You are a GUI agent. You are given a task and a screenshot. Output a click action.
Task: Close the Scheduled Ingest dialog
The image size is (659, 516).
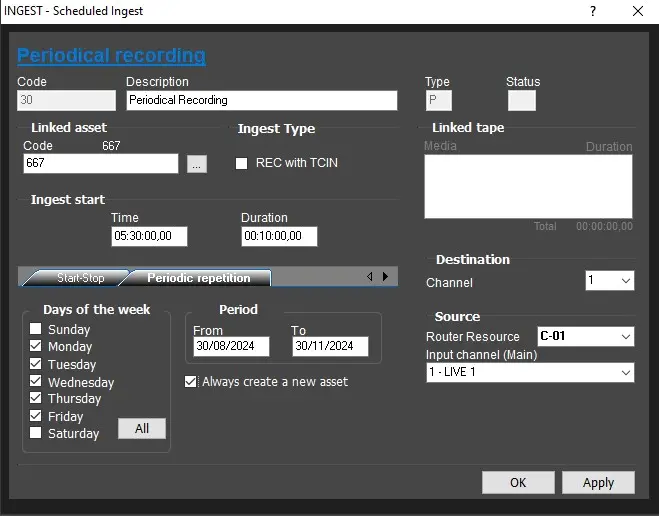[x=638, y=11]
